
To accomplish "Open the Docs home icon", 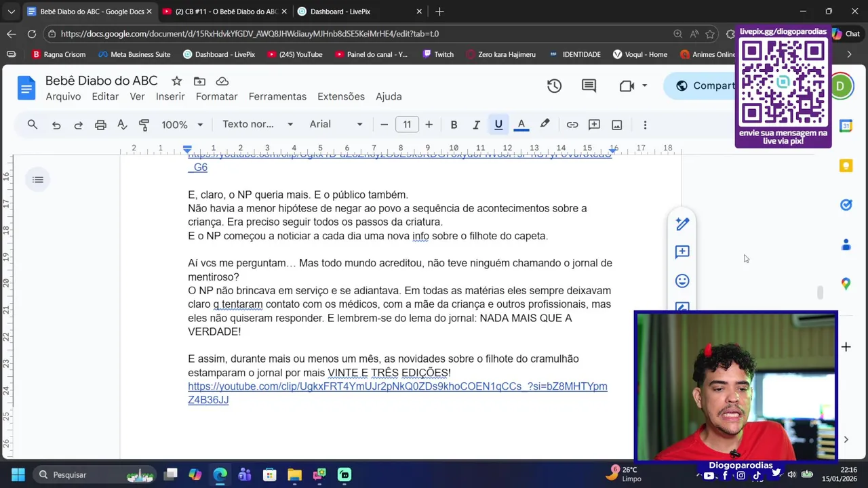I will click(x=26, y=88).
